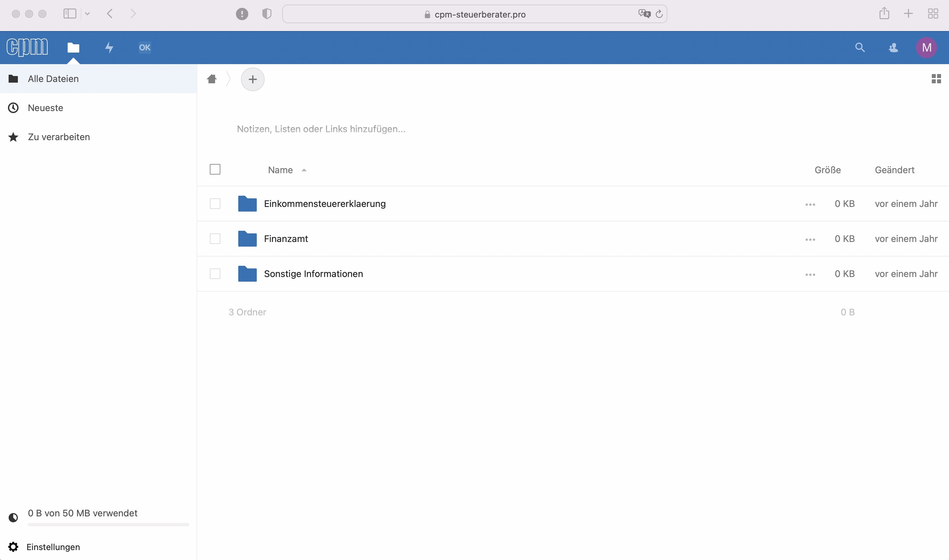
Task: Select the Sonstige Informationen checkbox
Action: 215,274
